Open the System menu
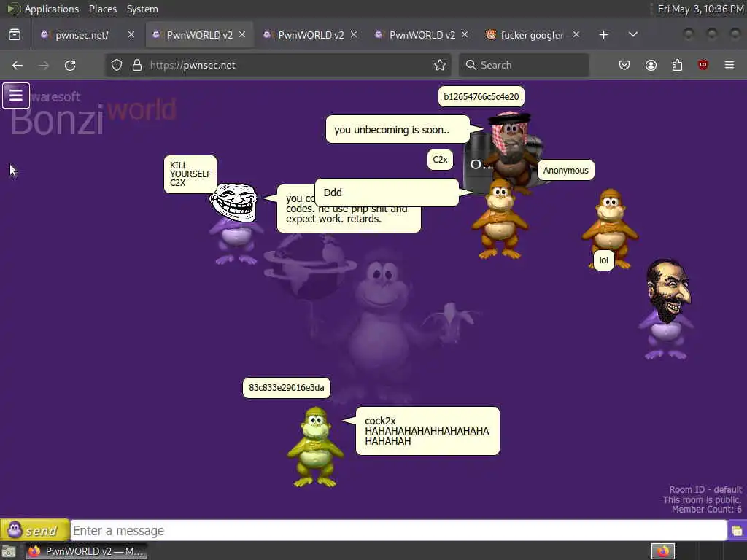This screenshot has width=747, height=560. 142,9
